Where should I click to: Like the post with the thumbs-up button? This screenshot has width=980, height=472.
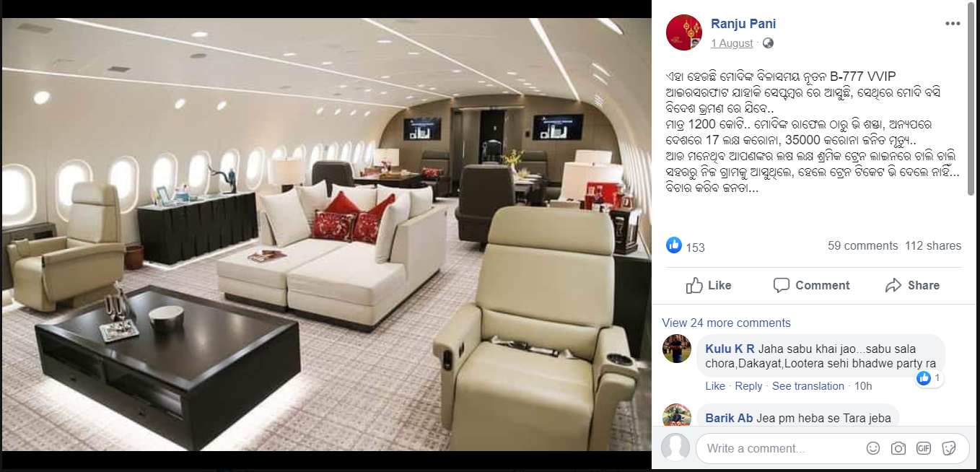[709, 285]
